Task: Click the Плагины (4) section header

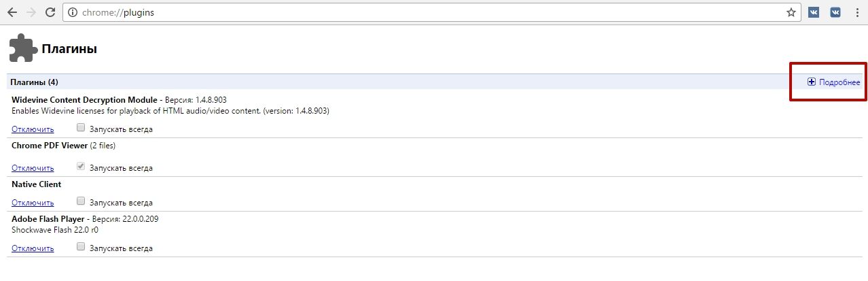Action: coord(35,82)
